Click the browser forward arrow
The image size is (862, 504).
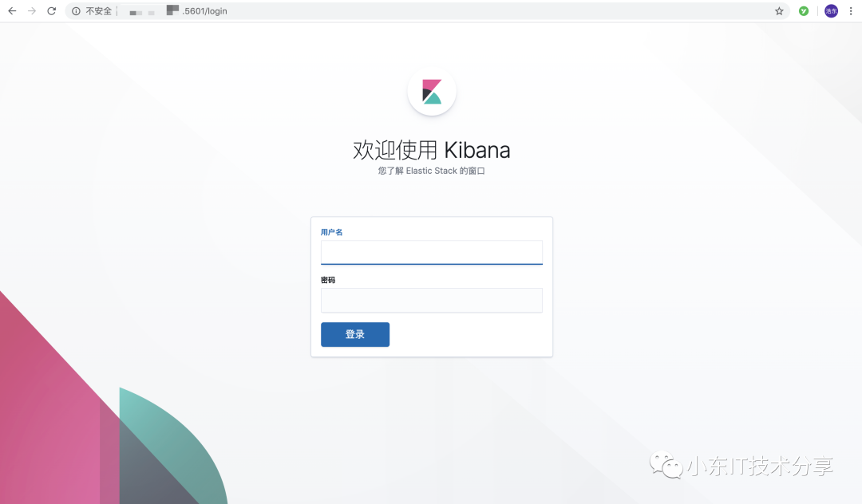pos(32,11)
